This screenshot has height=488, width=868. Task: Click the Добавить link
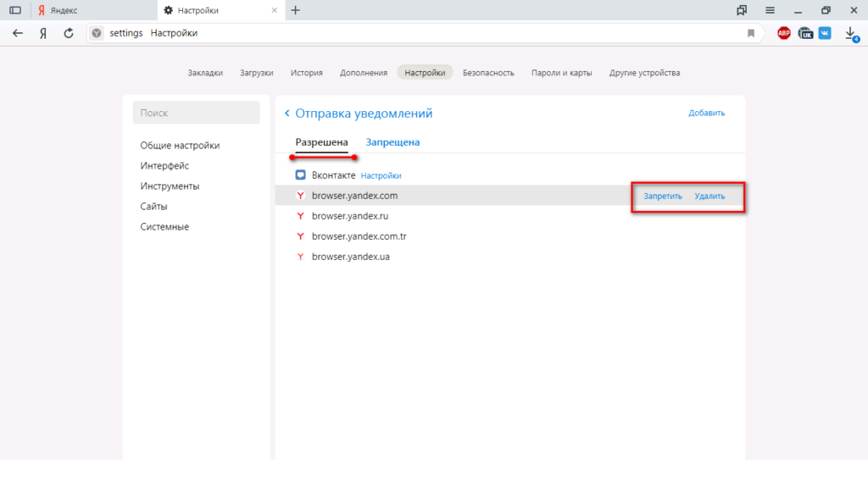[x=706, y=113]
